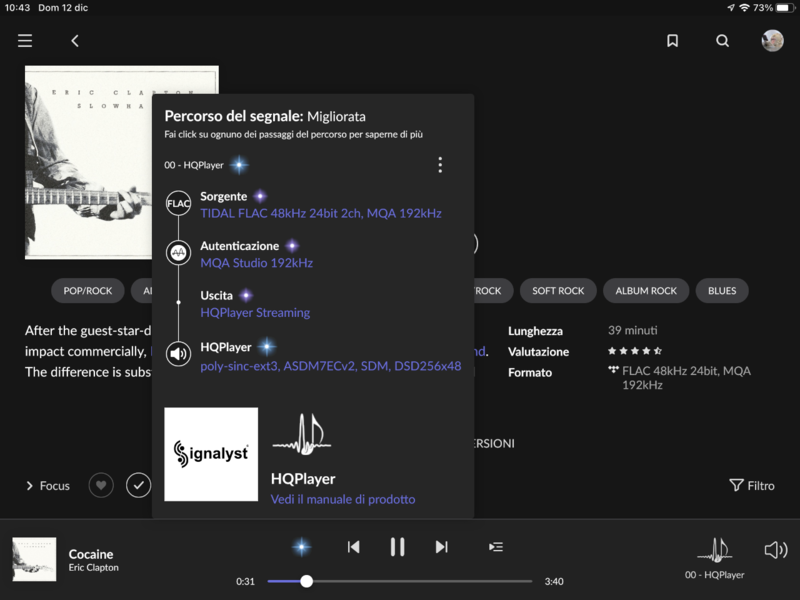Pause the playing track

(397, 547)
